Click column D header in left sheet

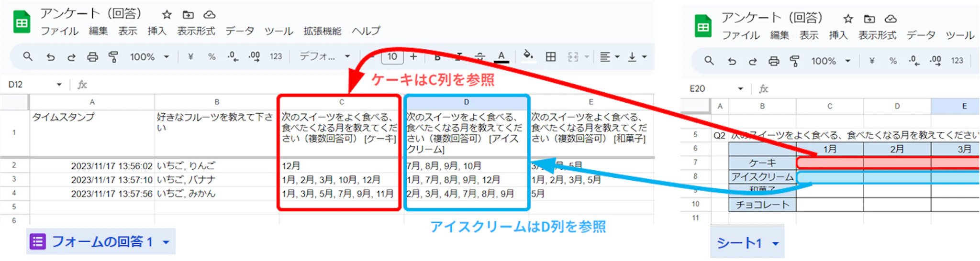point(466,102)
